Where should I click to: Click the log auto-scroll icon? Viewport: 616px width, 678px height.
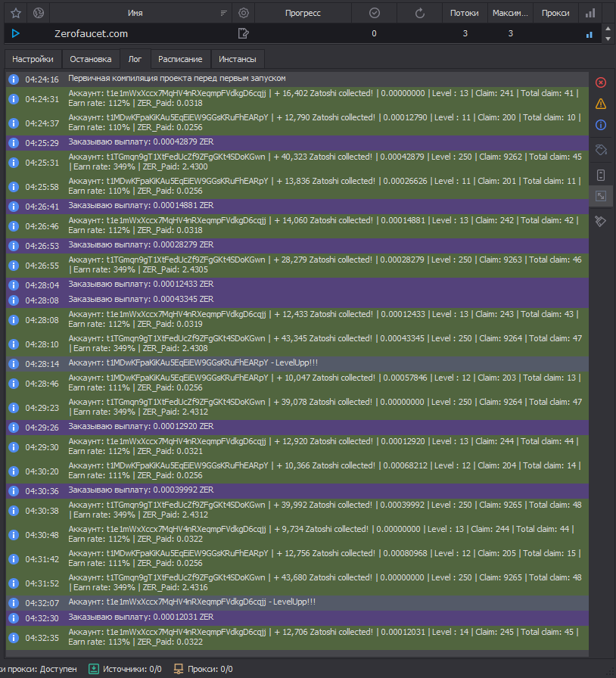(601, 176)
